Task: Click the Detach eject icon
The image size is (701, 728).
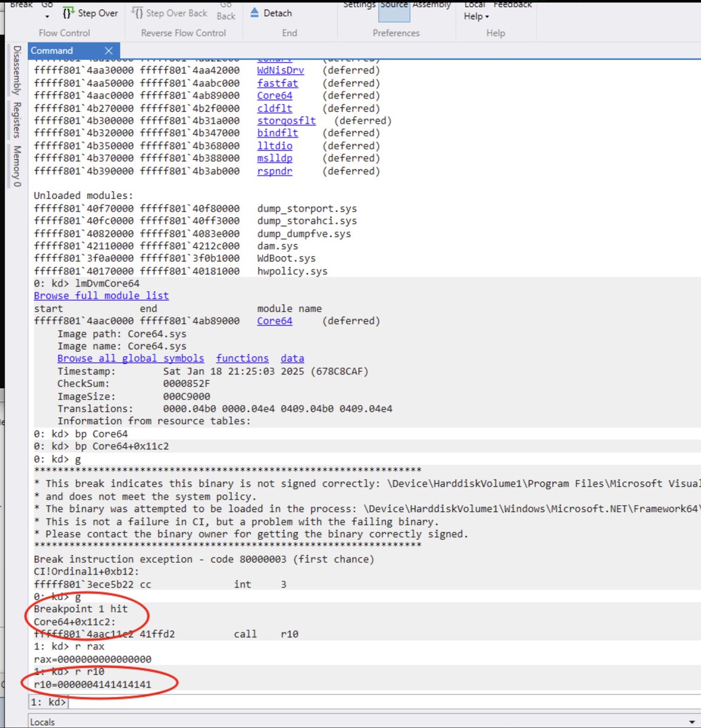Action: (x=254, y=13)
